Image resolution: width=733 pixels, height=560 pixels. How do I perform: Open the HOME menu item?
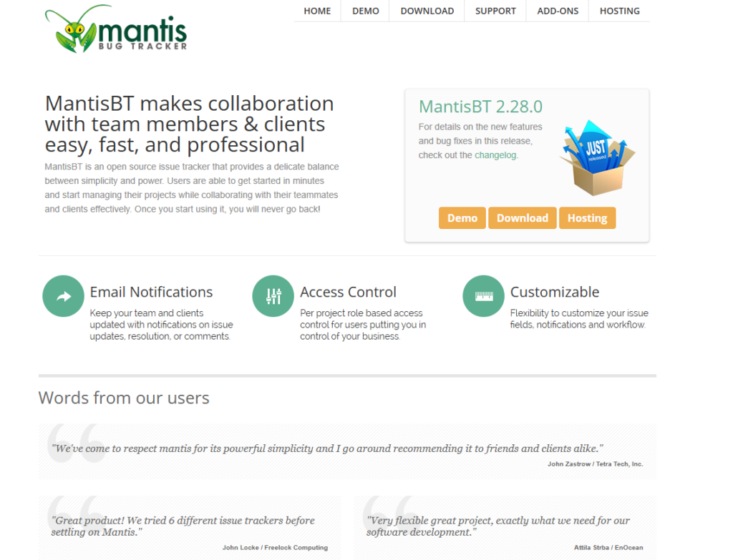point(317,11)
